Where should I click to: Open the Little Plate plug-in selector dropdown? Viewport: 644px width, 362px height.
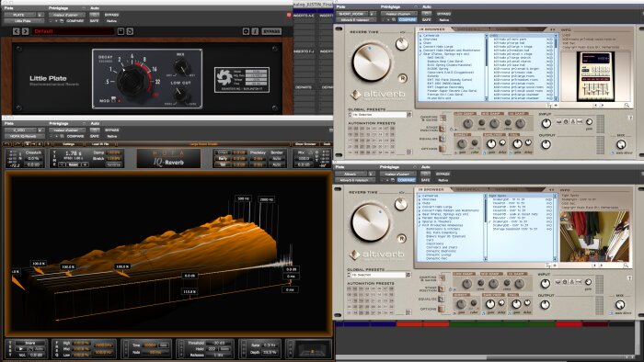click(23, 20)
